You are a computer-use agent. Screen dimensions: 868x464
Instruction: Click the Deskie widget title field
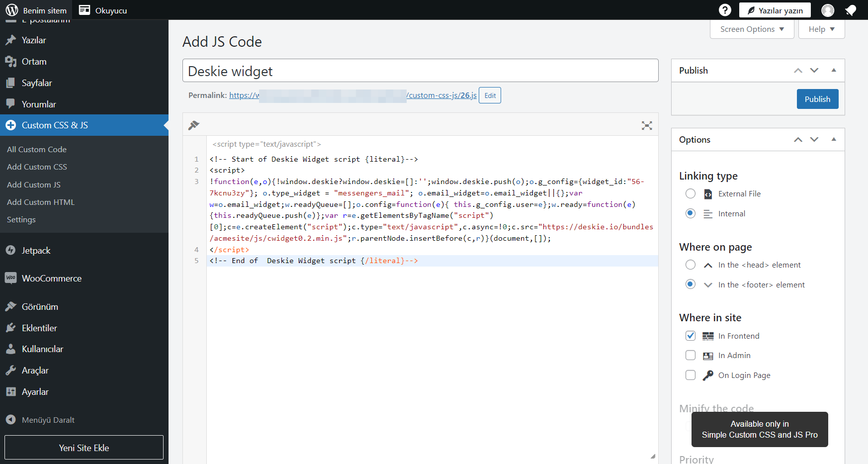pyautogui.click(x=421, y=71)
